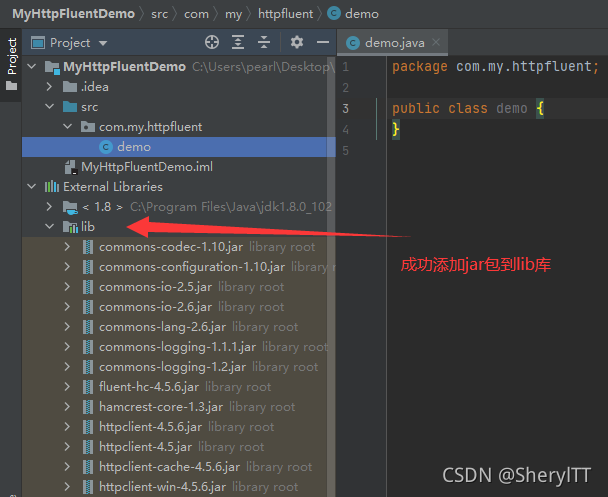Click the closing brace on line 4
Image resolution: width=608 pixels, height=497 pixels.
pos(396,129)
